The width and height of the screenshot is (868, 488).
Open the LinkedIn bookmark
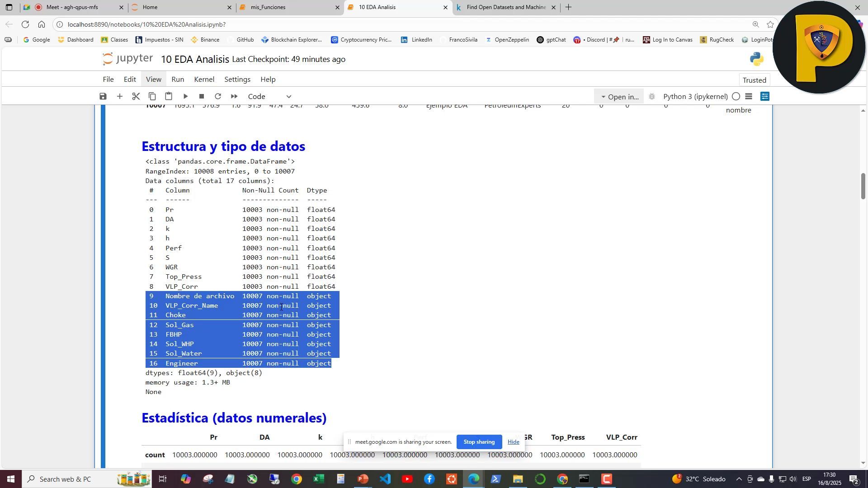pos(416,40)
